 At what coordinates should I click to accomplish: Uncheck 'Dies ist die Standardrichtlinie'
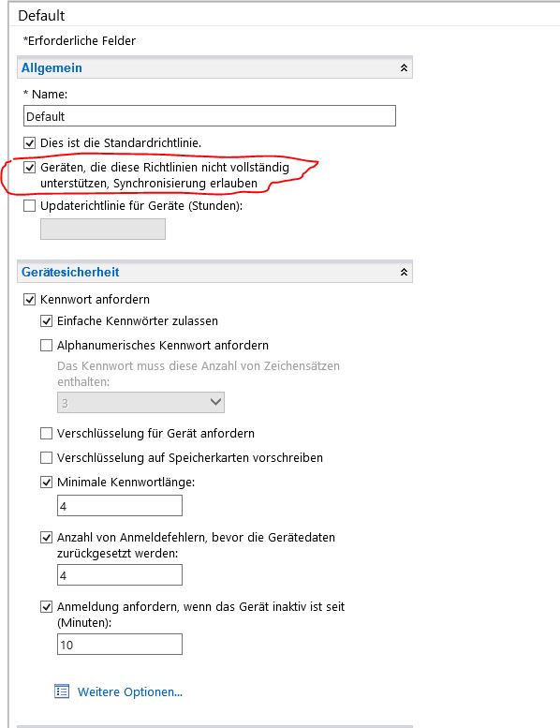click(30, 143)
